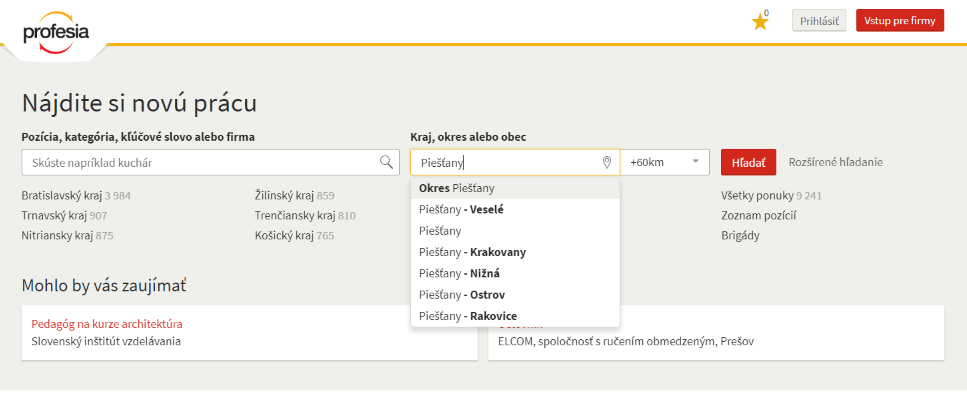Select Piešťany - Ostrov suggestion
The height and width of the screenshot is (407, 967).
(x=515, y=295)
